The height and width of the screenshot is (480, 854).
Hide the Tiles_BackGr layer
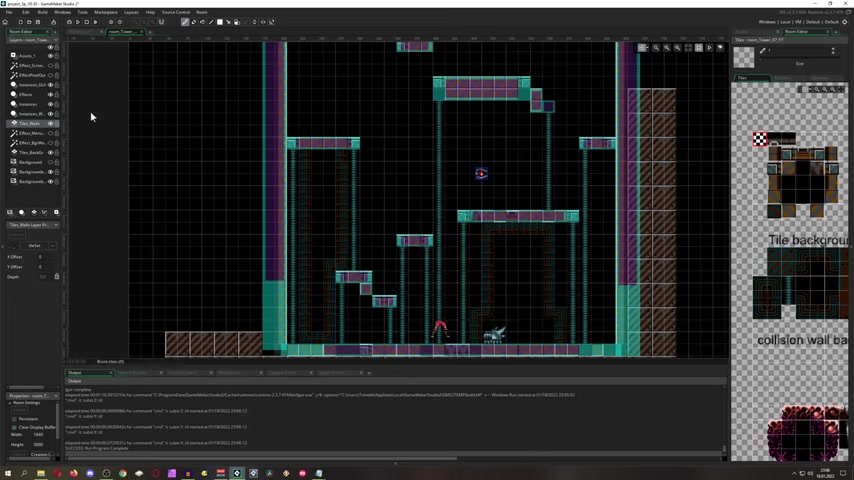[x=50, y=153]
